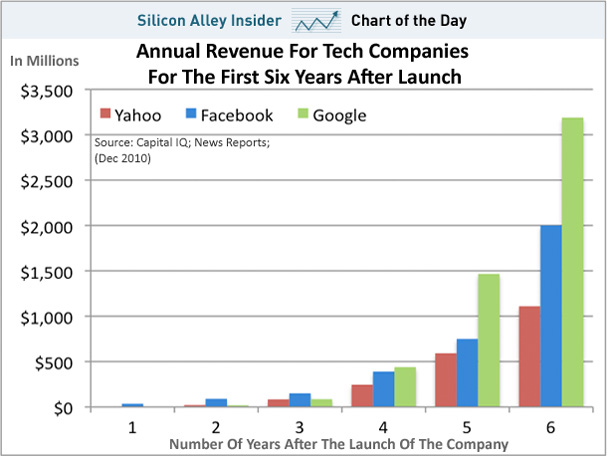The height and width of the screenshot is (456, 607).
Task: Click the 'Source: Capital IQ; News Reports;' text
Action: click(x=182, y=142)
